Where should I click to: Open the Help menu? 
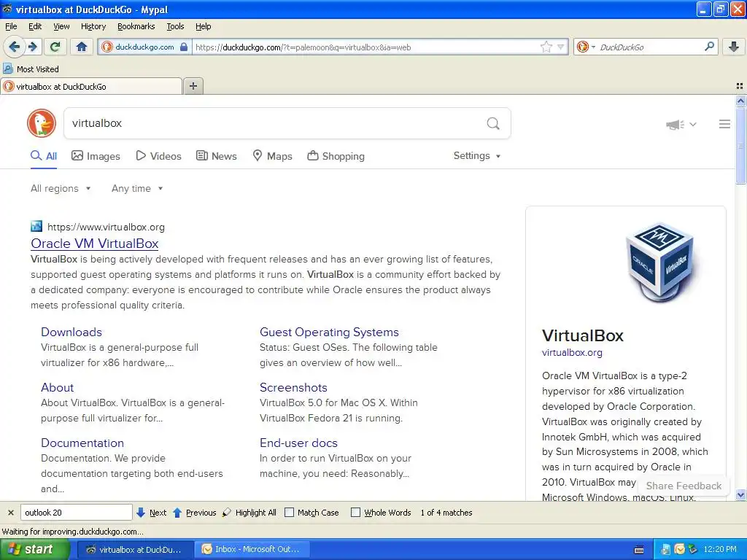click(x=203, y=26)
